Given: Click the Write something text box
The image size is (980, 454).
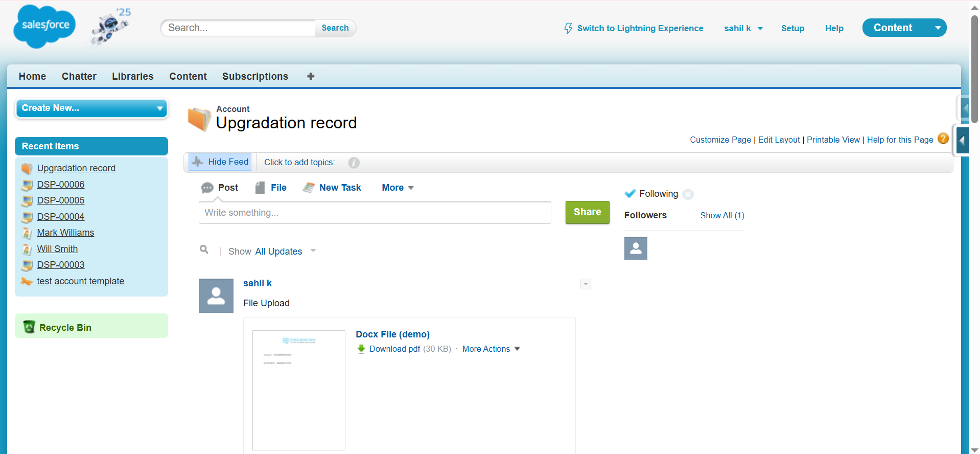Looking at the screenshot, I should [x=375, y=213].
